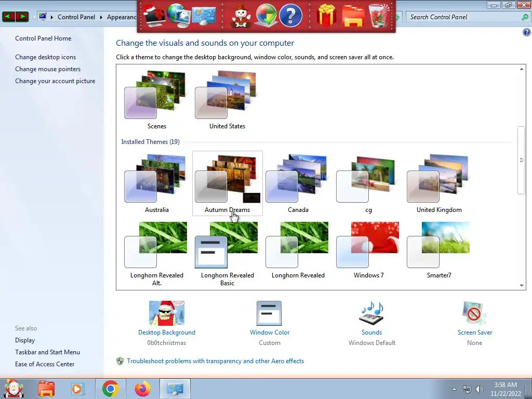Expand the Control Panel breadcrumb arrow
The height and width of the screenshot is (399, 532).
pyautogui.click(x=101, y=17)
